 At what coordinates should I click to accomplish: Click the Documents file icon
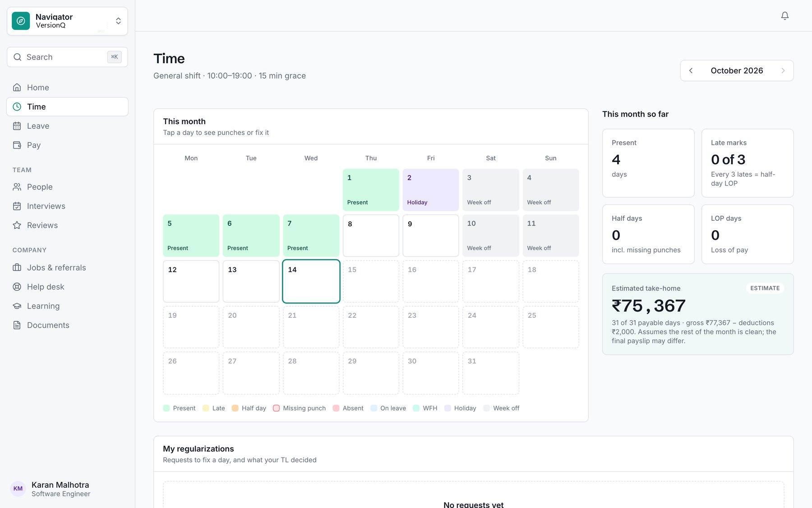(17, 325)
